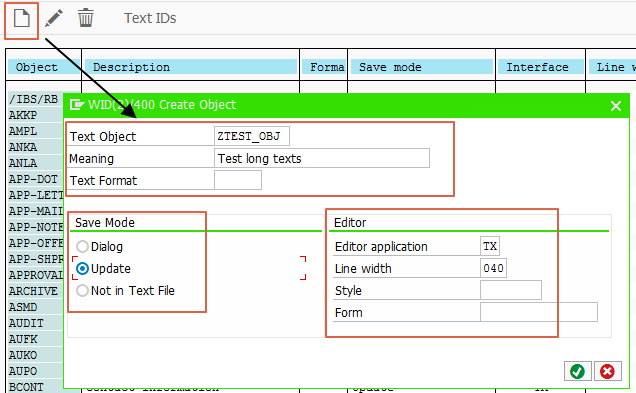Viewport: 636px width, 393px height.
Task: Select AKKP in the Object list
Action: (x=23, y=115)
